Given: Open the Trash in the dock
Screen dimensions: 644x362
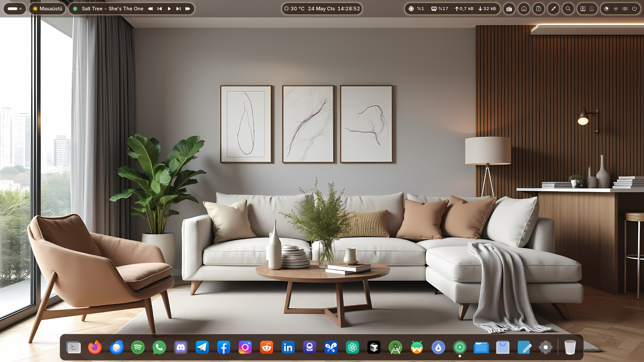Looking at the screenshot, I should pyautogui.click(x=570, y=347).
